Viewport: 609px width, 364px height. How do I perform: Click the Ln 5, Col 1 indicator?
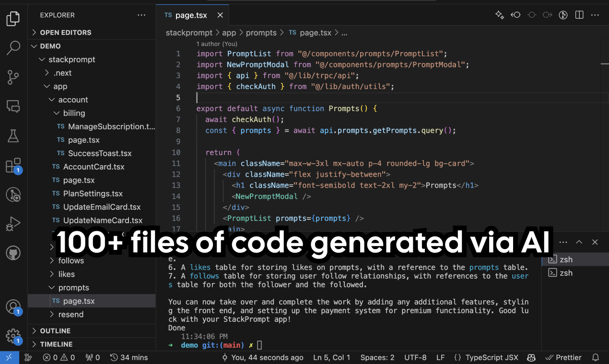coord(332,357)
